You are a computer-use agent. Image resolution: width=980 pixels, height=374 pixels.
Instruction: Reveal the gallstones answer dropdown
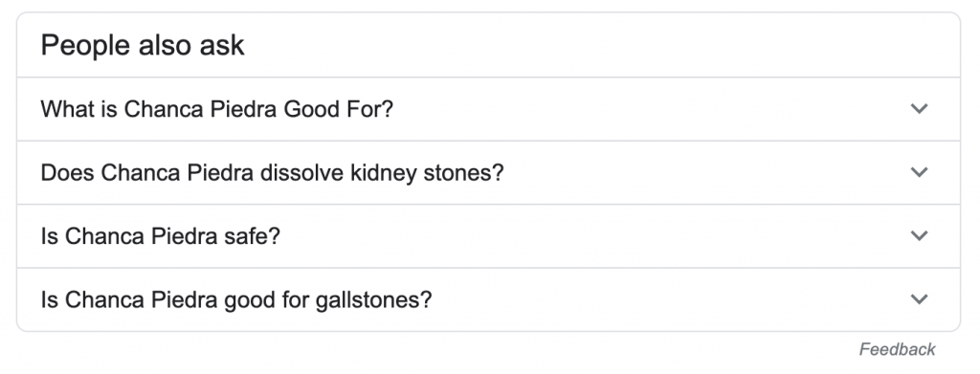click(488, 299)
